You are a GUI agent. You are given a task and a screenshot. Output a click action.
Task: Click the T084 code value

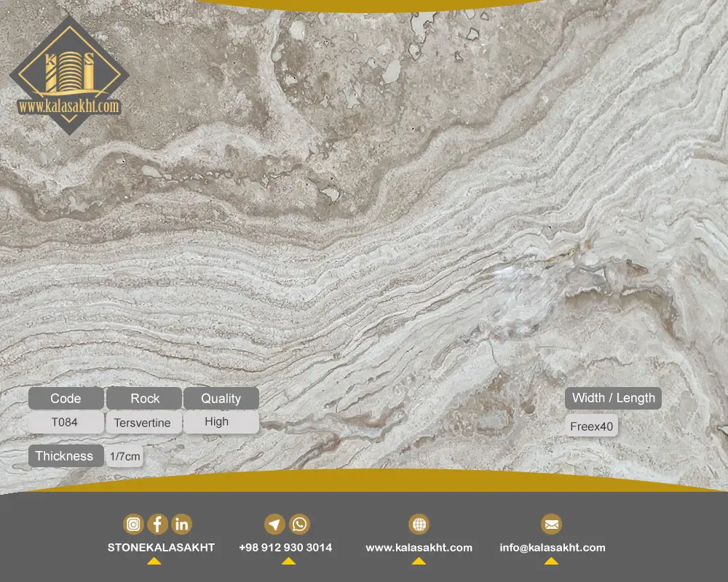pos(65,423)
